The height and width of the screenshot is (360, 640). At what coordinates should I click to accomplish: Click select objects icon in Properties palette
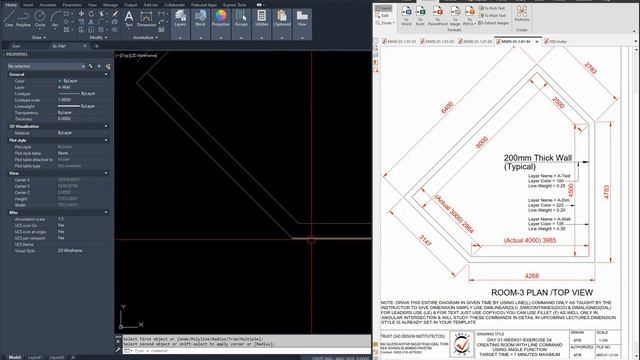(99, 66)
